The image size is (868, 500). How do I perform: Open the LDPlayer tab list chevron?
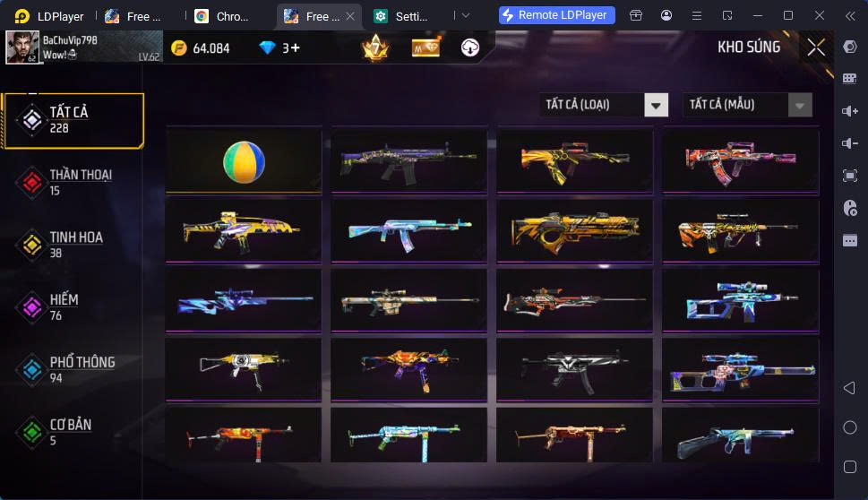coord(466,15)
